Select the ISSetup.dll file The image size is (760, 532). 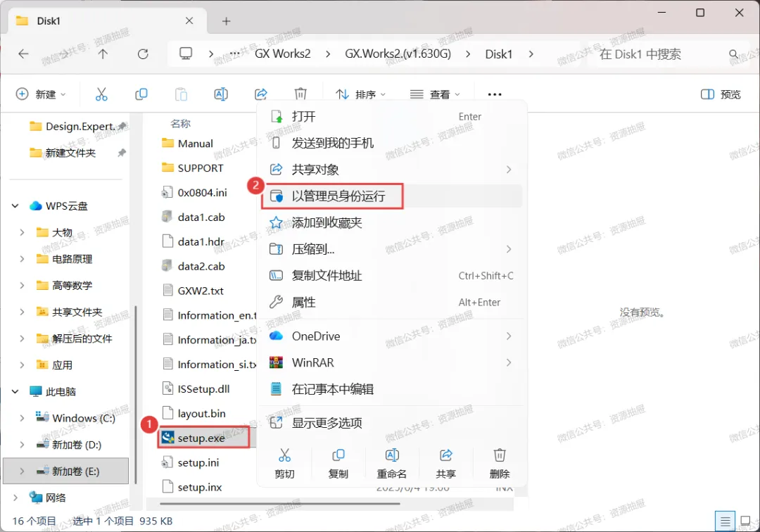click(203, 388)
